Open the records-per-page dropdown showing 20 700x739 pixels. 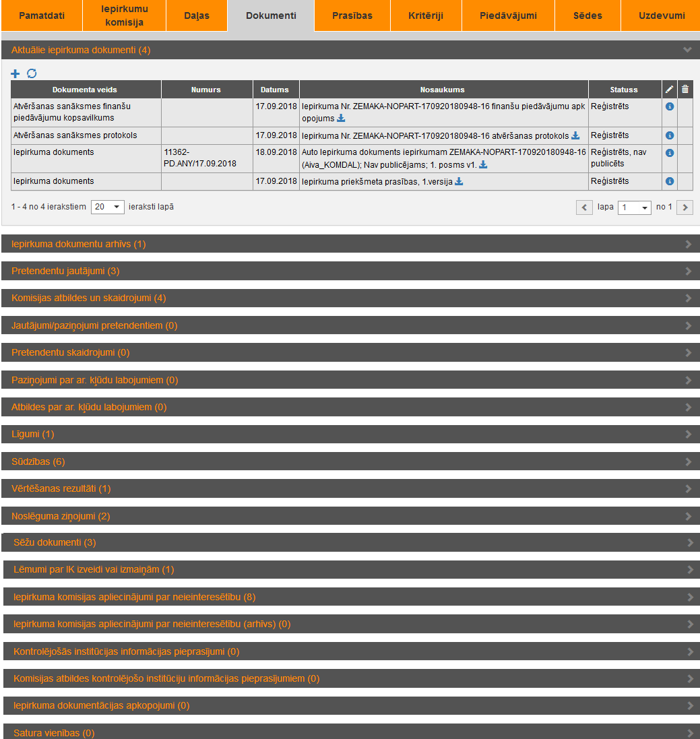click(108, 207)
